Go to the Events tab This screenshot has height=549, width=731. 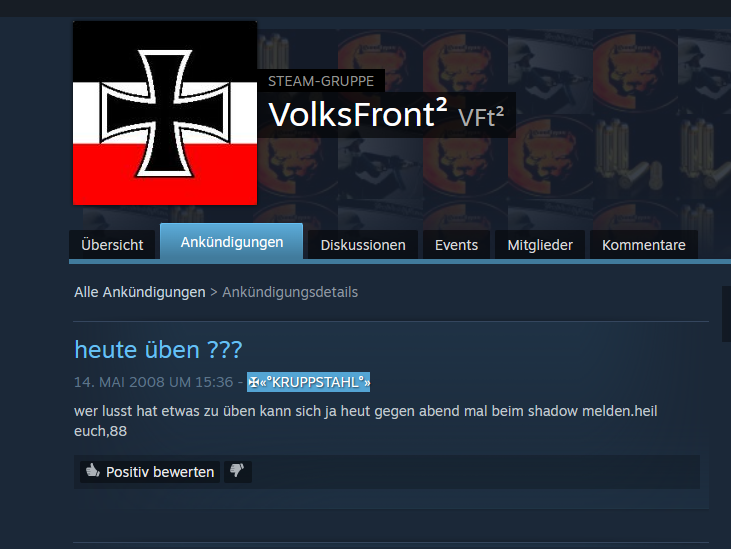click(x=456, y=245)
